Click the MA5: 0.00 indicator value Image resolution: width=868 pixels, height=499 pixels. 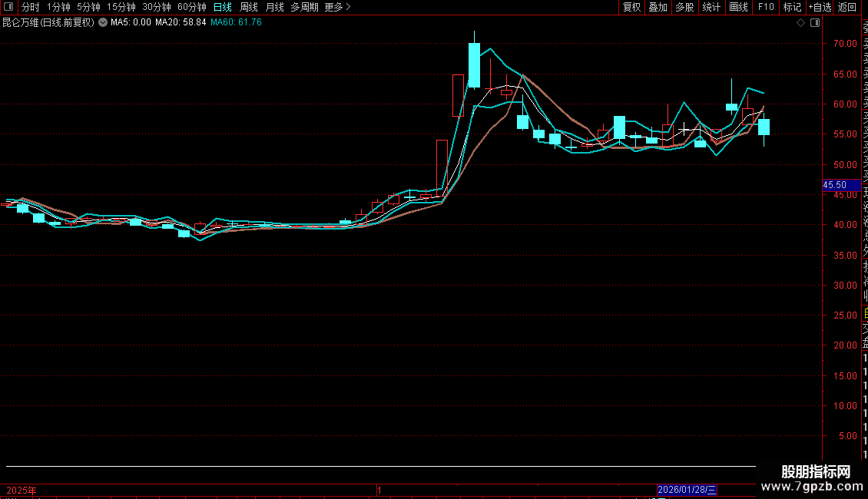(131, 22)
